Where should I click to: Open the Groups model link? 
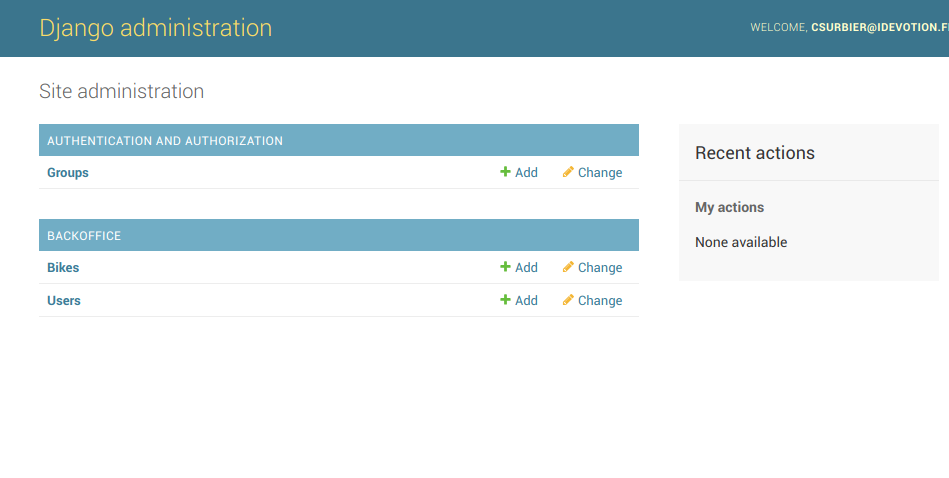click(x=68, y=172)
